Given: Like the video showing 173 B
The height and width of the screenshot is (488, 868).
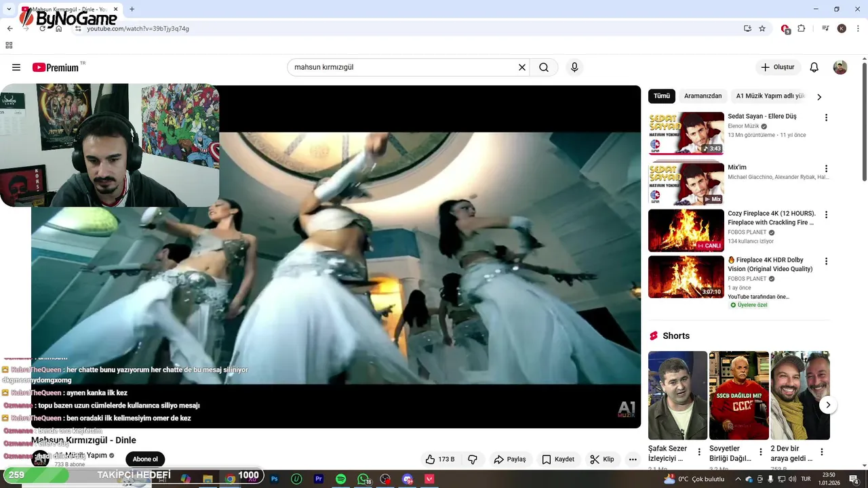Looking at the screenshot, I should point(440,459).
